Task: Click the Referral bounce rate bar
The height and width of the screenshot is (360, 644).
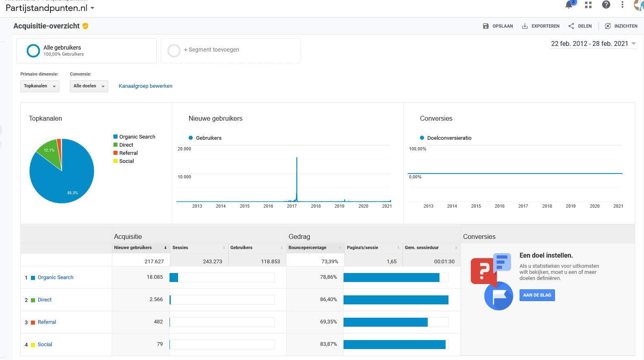Action: click(x=385, y=322)
